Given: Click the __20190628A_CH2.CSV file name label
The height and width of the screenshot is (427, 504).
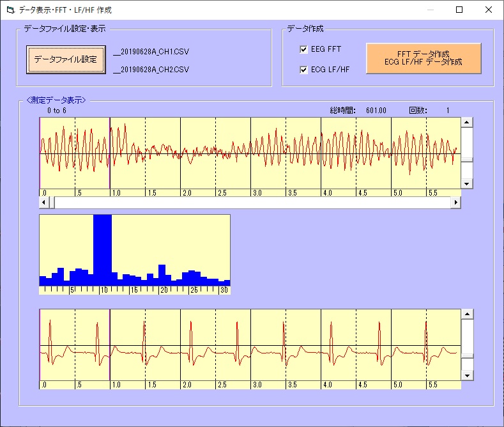Looking at the screenshot, I should point(151,70).
